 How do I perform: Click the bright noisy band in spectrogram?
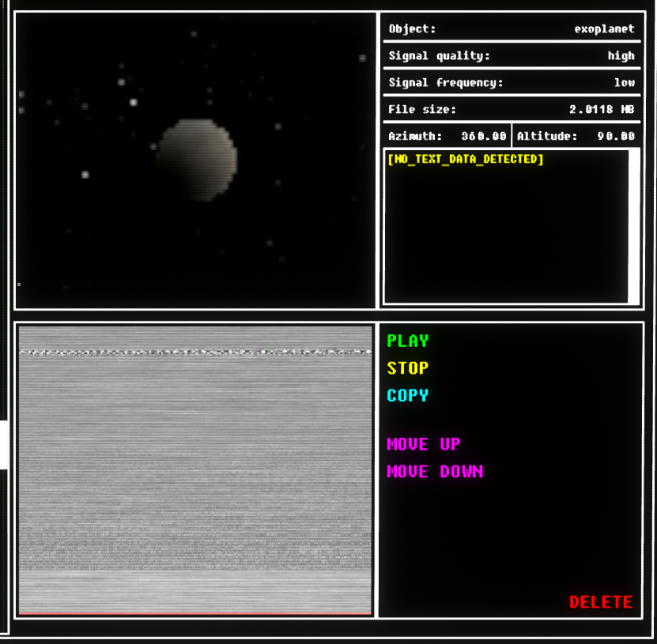pos(194,352)
